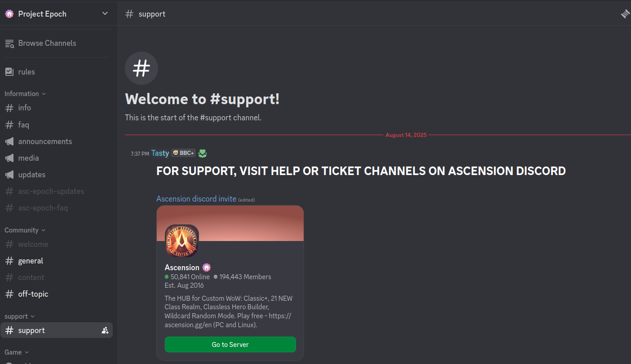Viewport: 631px width, 364px height.
Task: Click Go to Server button
Action: point(230,345)
